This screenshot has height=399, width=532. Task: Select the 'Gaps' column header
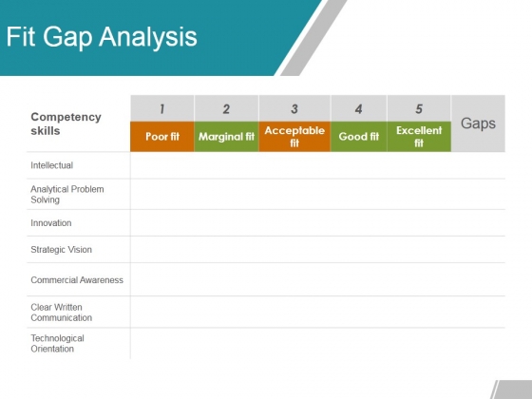tap(478, 123)
